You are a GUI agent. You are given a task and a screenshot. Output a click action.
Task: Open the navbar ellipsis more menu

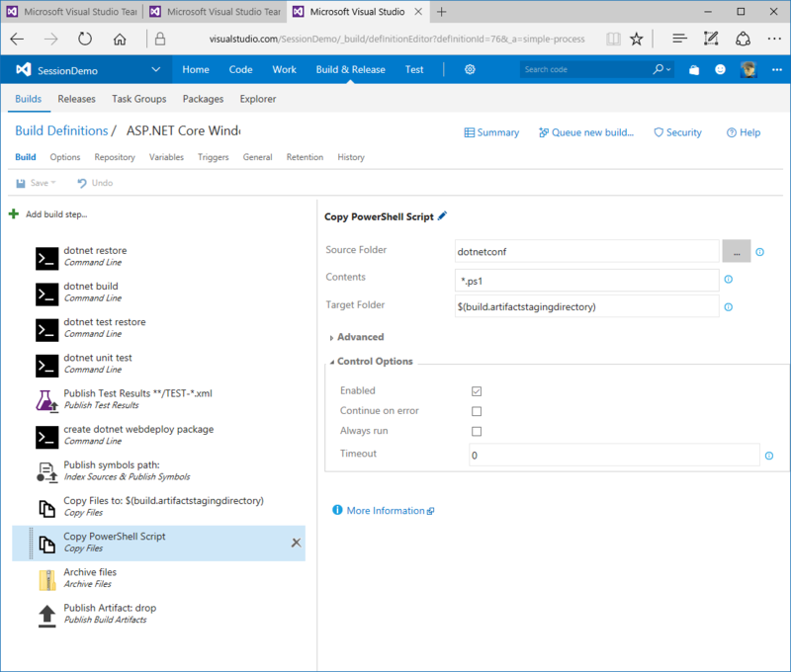click(777, 69)
